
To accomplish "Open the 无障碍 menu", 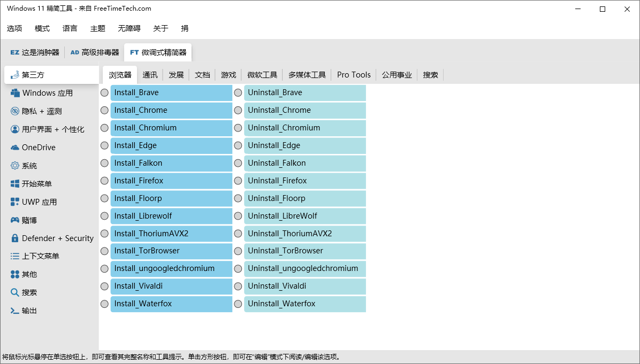I will pos(129,28).
